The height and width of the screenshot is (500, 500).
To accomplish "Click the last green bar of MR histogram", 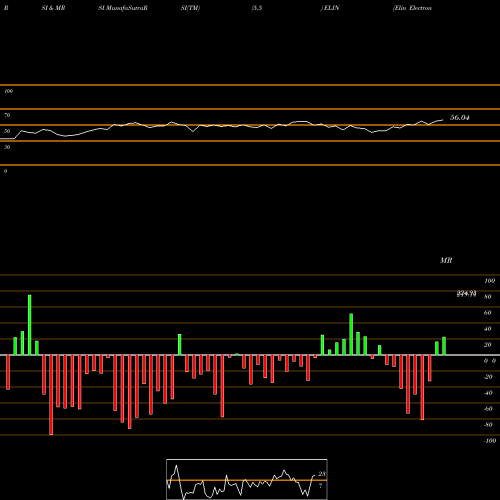I will (444, 346).
